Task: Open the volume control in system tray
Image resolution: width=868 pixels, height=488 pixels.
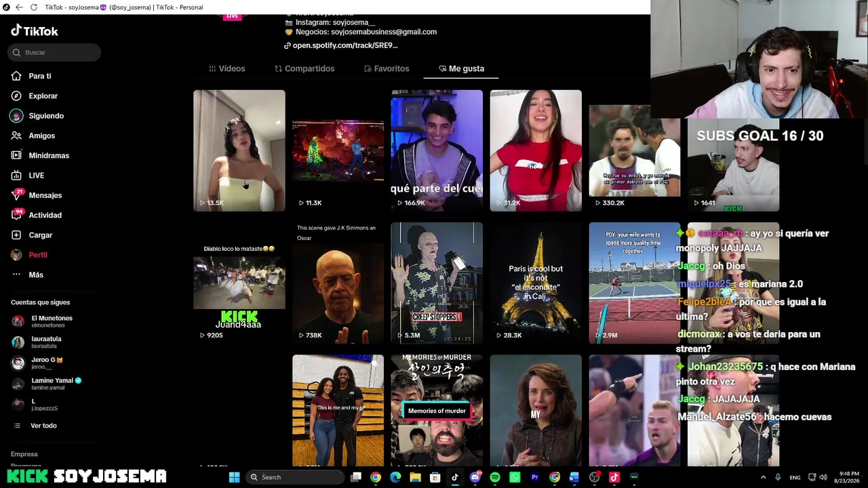Action: click(x=824, y=477)
